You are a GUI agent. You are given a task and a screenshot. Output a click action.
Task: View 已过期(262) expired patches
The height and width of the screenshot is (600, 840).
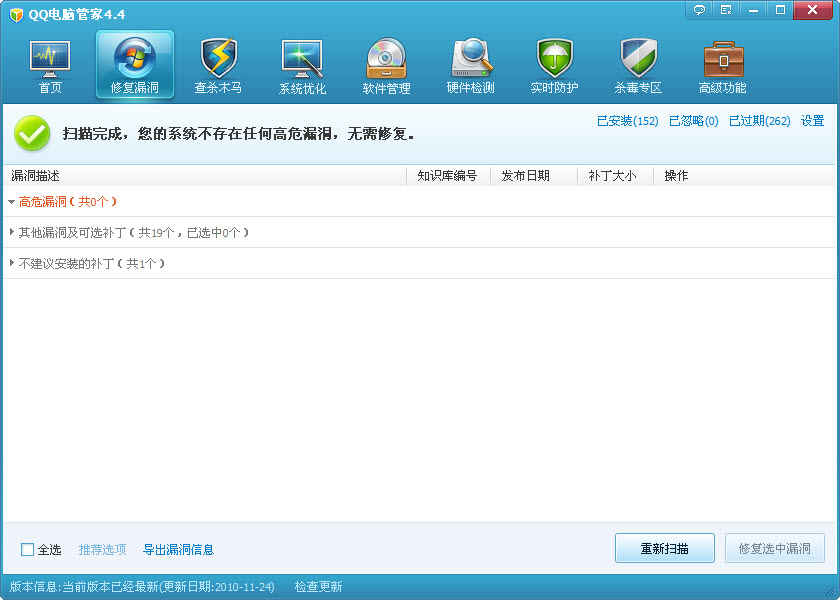[x=759, y=121]
